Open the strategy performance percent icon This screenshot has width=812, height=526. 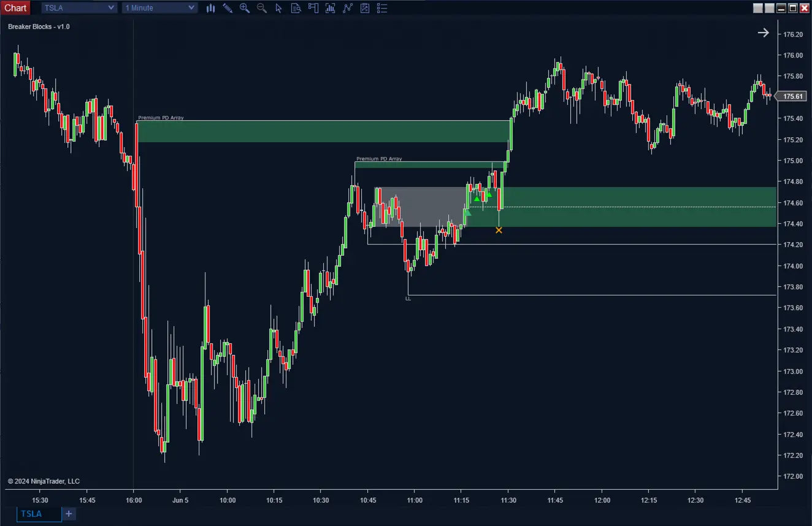pos(365,8)
